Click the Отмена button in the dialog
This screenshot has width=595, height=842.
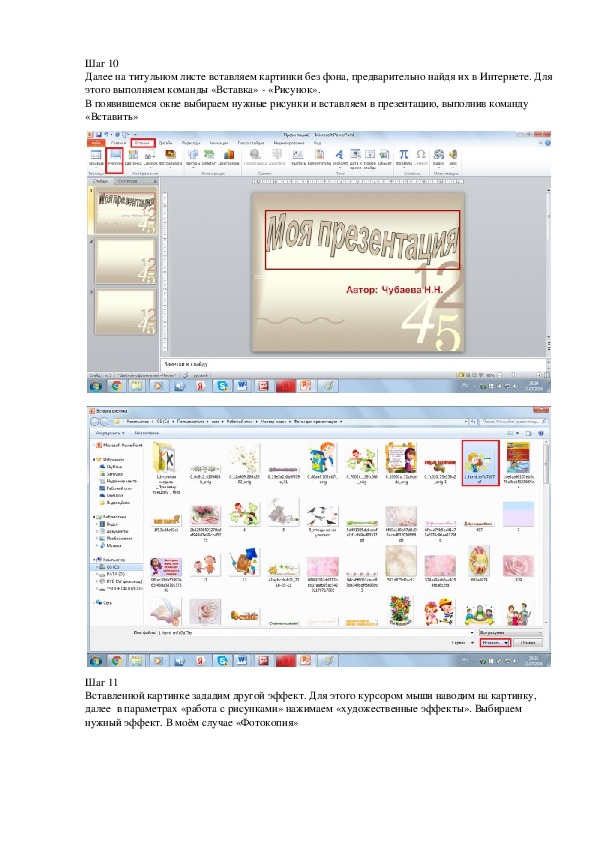point(528,642)
